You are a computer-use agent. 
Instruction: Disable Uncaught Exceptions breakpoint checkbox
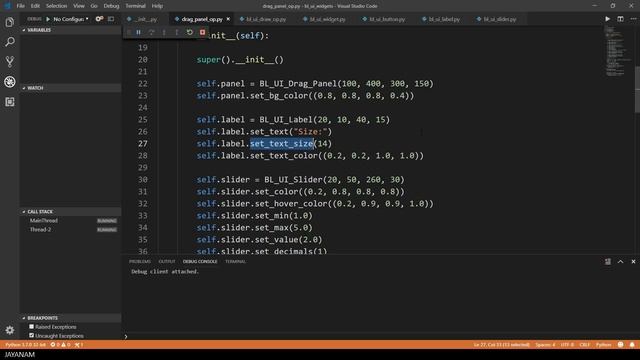[x=31, y=336]
